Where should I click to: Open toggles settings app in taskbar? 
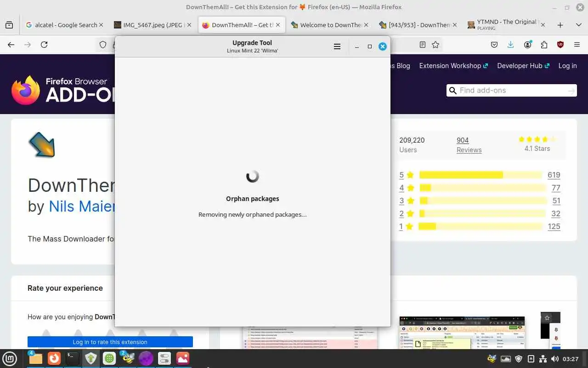tap(164, 358)
